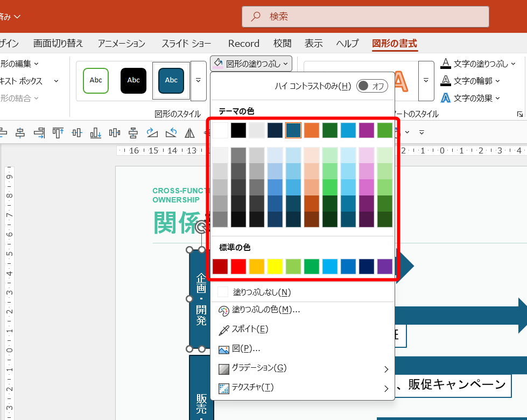Viewport: 527px width, 420px height.
Task: Choose 図(P)... menu item
Action: (302, 349)
